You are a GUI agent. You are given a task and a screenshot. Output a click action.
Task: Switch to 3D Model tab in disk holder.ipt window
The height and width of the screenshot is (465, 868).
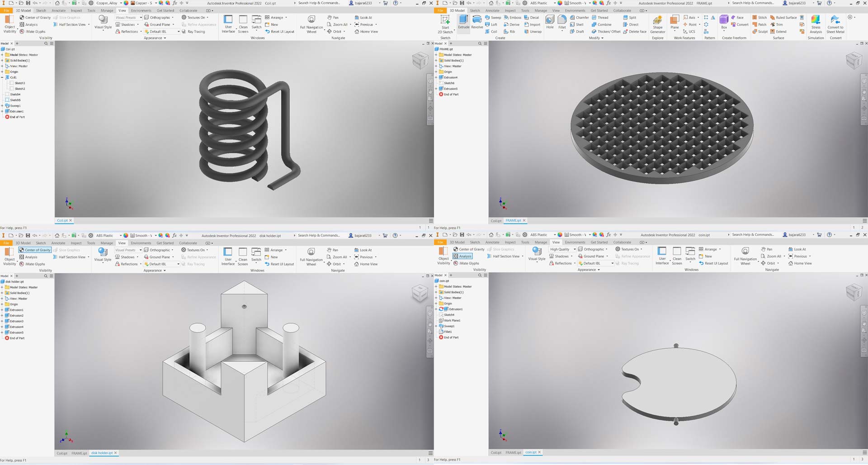23,243
